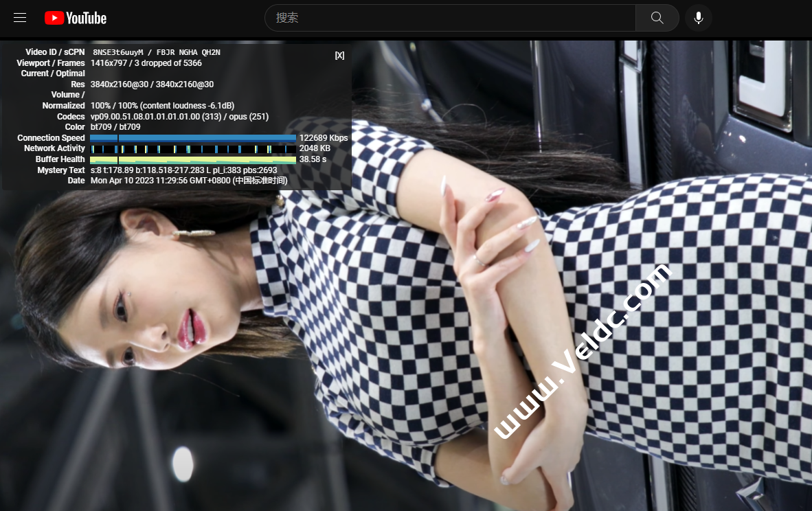
Task: Click the codecs value vp09.00.51.08
Action: (x=179, y=117)
